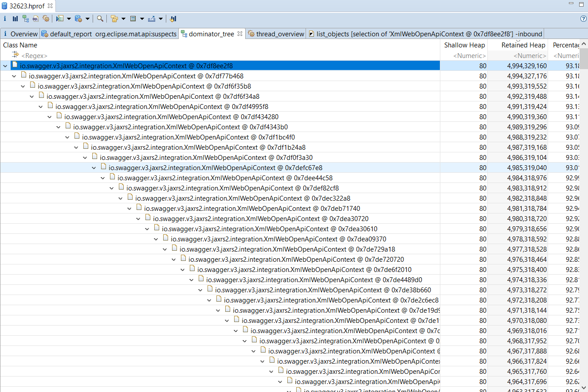Collapse the XmlWebOpenApiContext @ 0x7df8ee2f8 root node
This screenshot has height=392, width=588.
tap(5, 65)
